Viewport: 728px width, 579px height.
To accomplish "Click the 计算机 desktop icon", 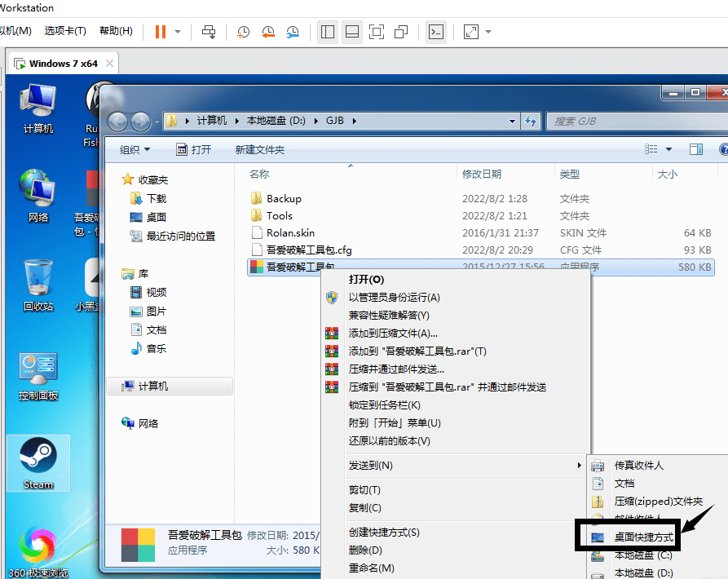I will [x=38, y=109].
